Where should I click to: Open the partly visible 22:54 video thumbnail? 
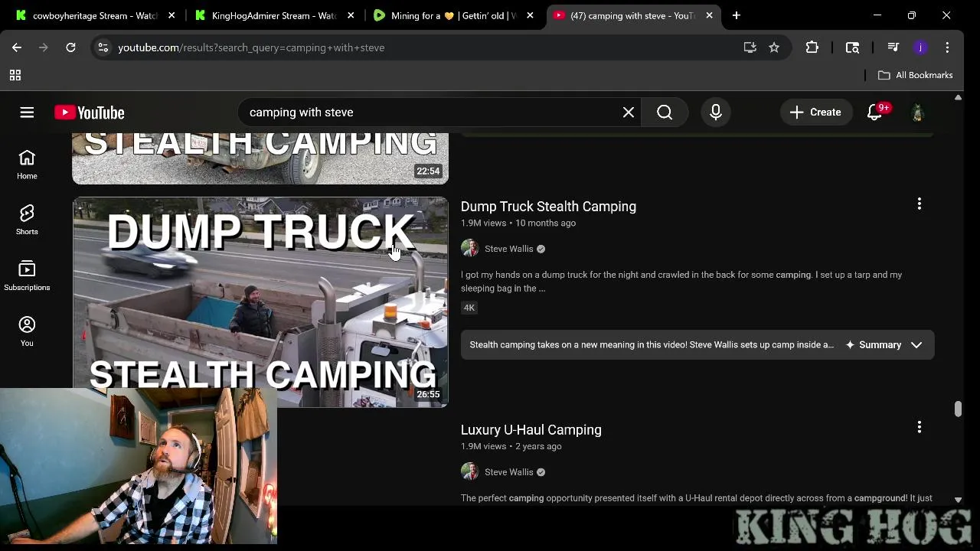point(260,158)
